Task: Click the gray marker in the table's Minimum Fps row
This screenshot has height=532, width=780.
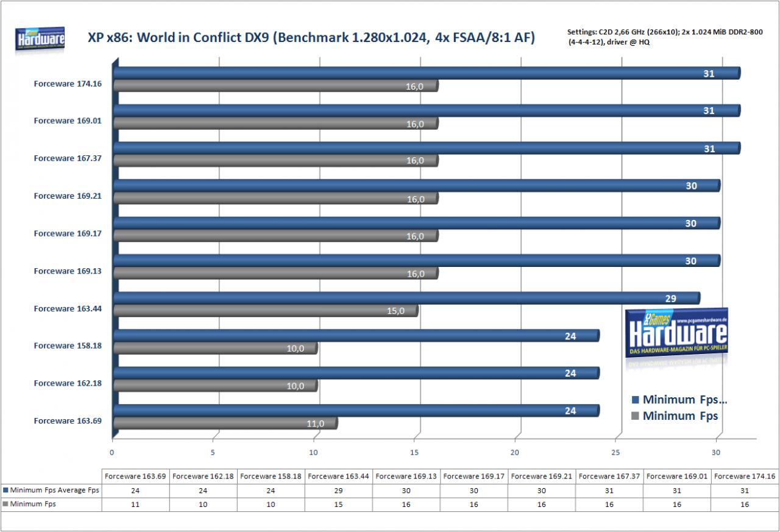Action: click(x=6, y=504)
